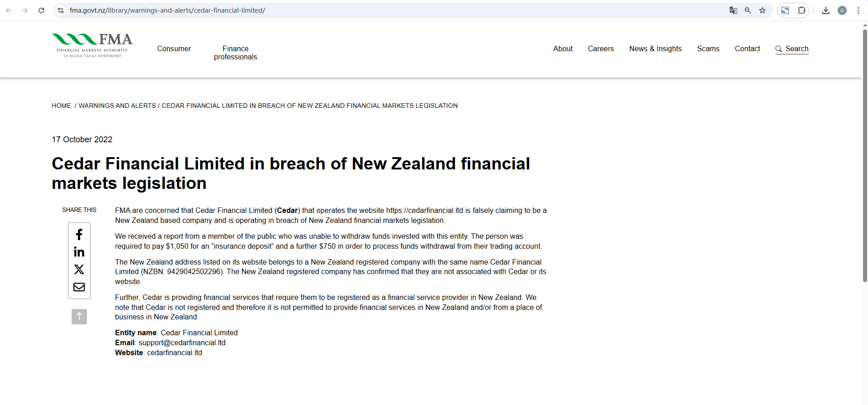
Task: Click the browser address bar
Action: point(362,10)
